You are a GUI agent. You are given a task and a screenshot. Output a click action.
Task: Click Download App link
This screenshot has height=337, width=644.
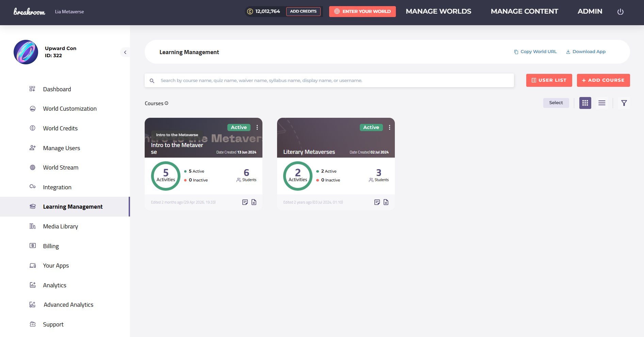click(586, 52)
